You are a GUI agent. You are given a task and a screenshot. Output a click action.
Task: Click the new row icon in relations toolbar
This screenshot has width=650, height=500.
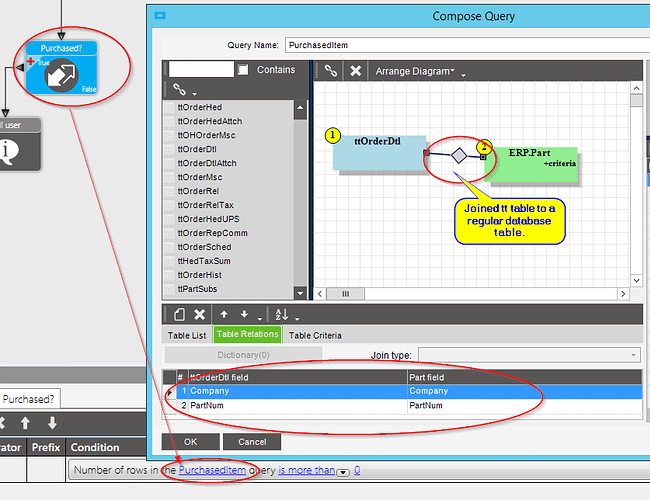[179, 314]
